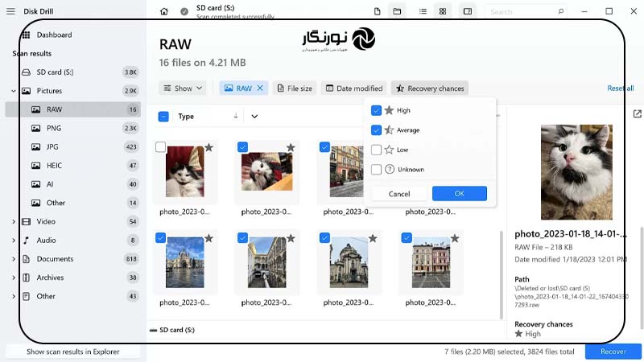Open the File size filter
Image resolution: width=644 pixels, height=362 pixels.
(295, 88)
